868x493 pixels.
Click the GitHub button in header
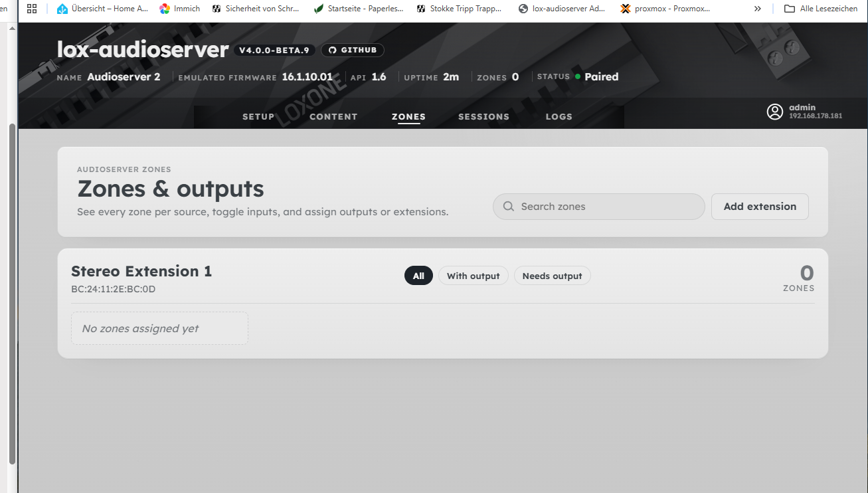coord(353,50)
